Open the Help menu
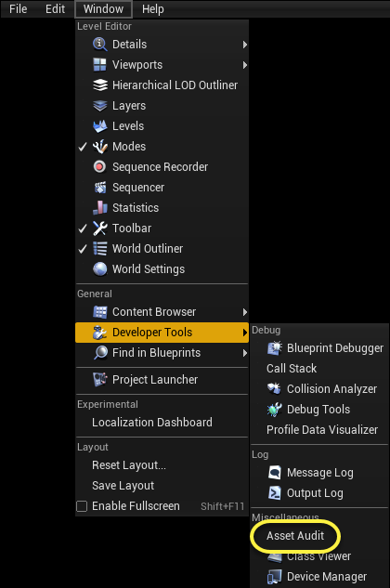 (x=152, y=9)
